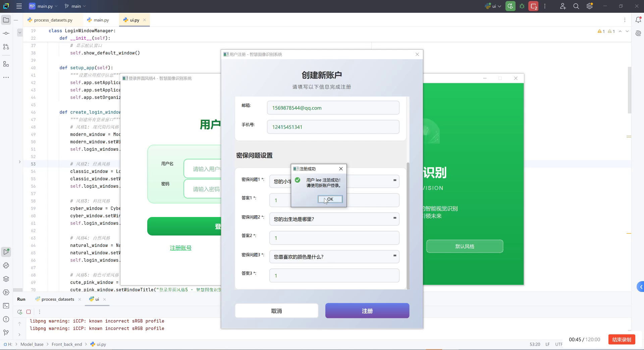Open the Terminal tool window
Viewport: 644px width, 350px height.
pos(6,306)
